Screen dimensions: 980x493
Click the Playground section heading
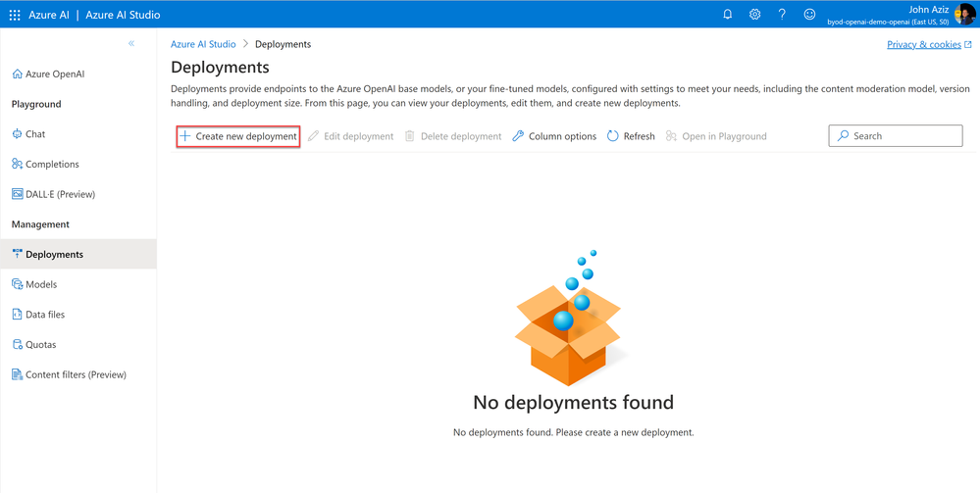(x=36, y=104)
